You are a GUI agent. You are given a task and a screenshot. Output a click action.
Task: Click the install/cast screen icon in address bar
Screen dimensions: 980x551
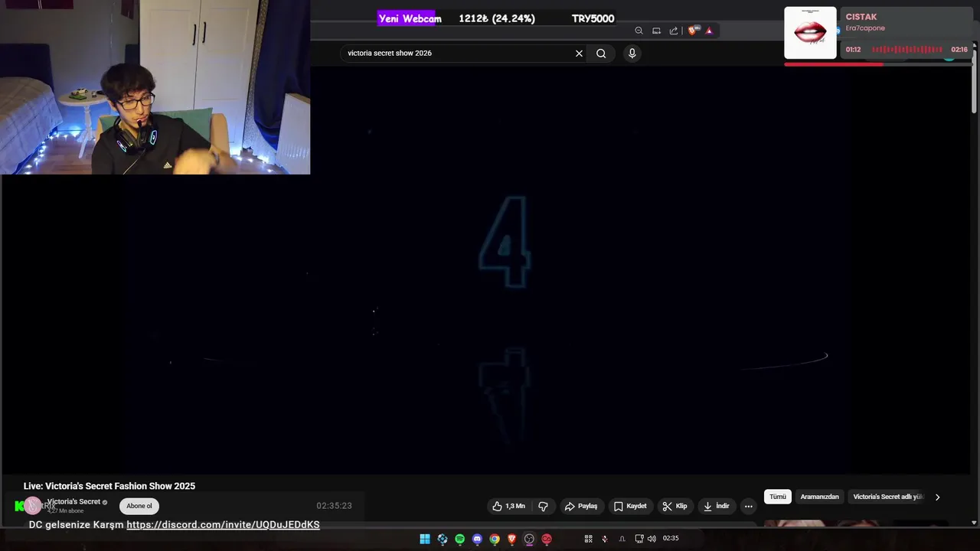click(656, 31)
